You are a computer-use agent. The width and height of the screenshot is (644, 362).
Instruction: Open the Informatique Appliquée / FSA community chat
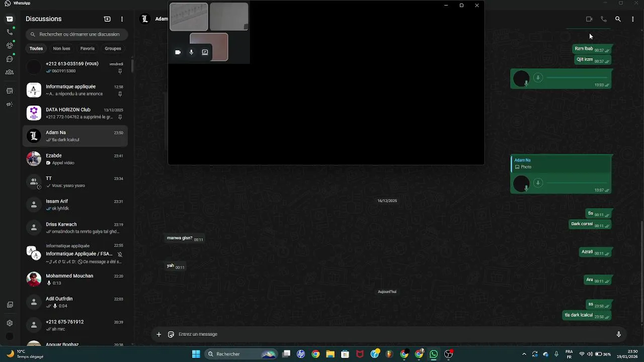click(x=75, y=253)
